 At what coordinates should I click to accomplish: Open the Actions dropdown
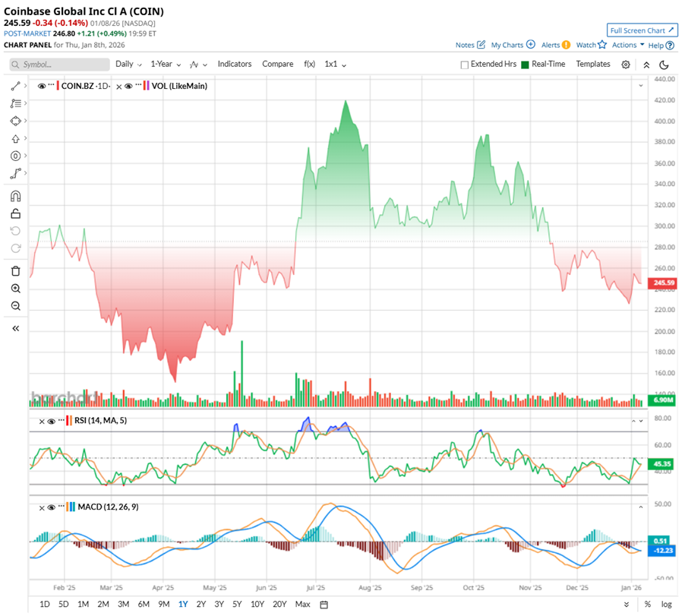pyautogui.click(x=628, y=45)
